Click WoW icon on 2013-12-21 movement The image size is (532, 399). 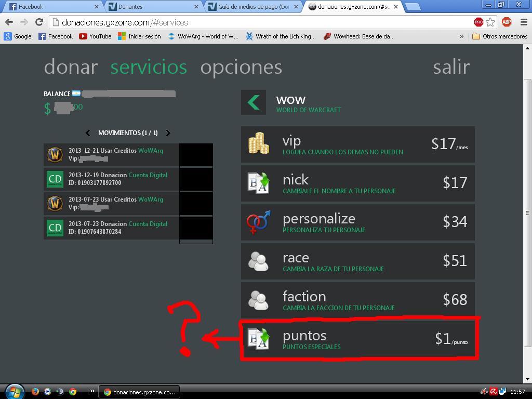pyautogui.click(x=55, y=155)
